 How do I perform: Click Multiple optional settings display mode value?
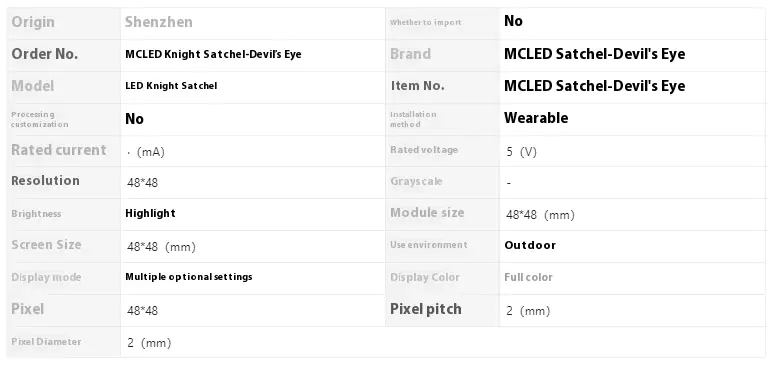pyautogui.click(x=189, y=277)
